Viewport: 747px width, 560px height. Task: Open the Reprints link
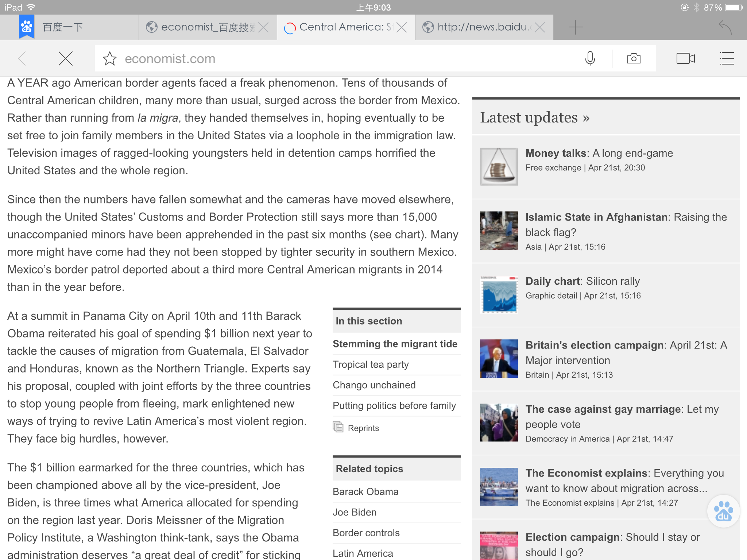pyautogui.click(x=363, y=428)
